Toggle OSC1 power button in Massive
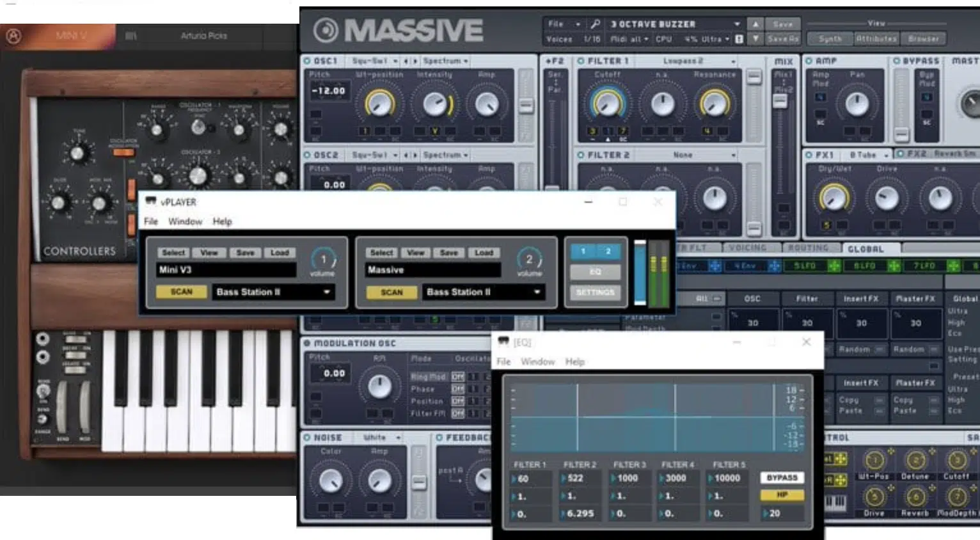The height and width of the screenshot is (540, 980). pos(307,61)
